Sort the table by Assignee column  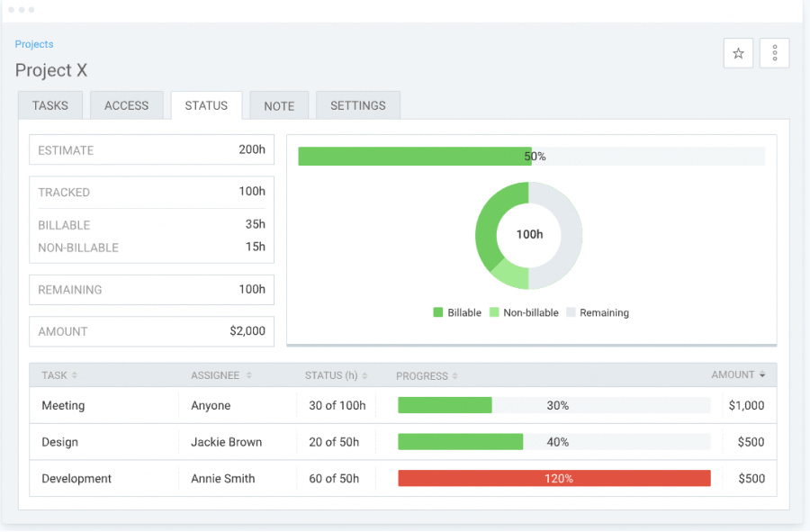[x=249, y=375]
